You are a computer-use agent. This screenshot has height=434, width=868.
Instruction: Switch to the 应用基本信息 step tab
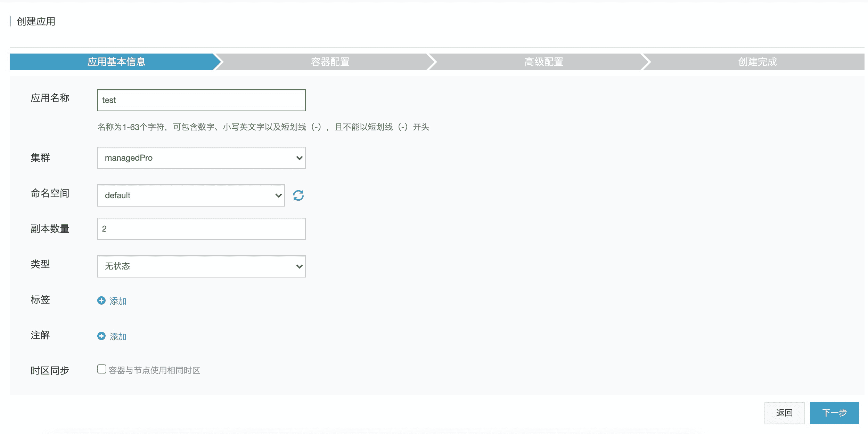116,62
